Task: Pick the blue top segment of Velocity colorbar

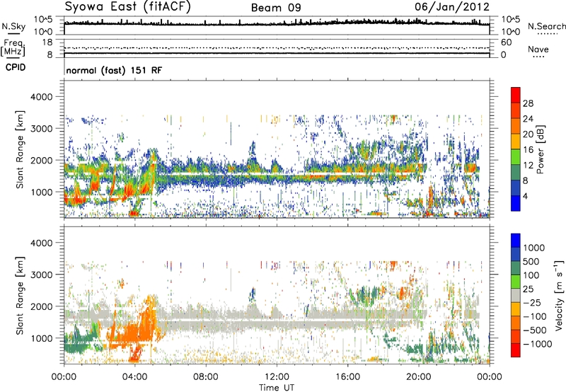Action: (516, 241)
